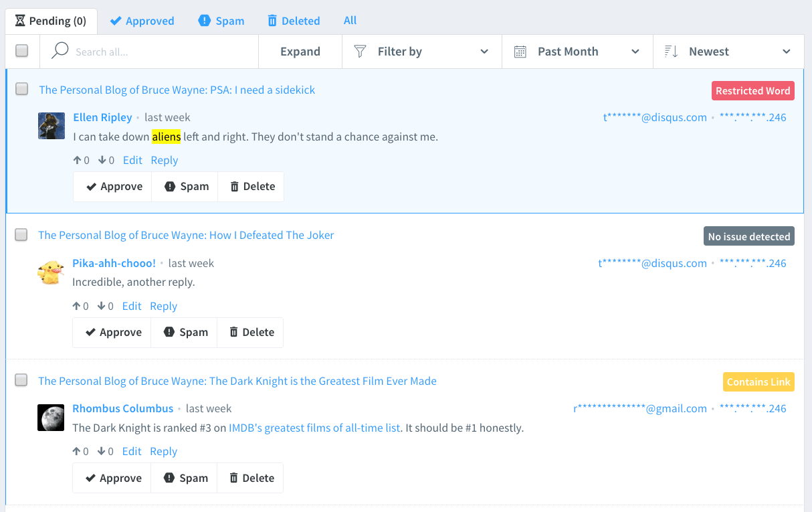Downvote Ellen Ripley's comment
Image resolution: width=812 pixels, height=512 pixels.
pyautogui.click(x=102, y=161)
